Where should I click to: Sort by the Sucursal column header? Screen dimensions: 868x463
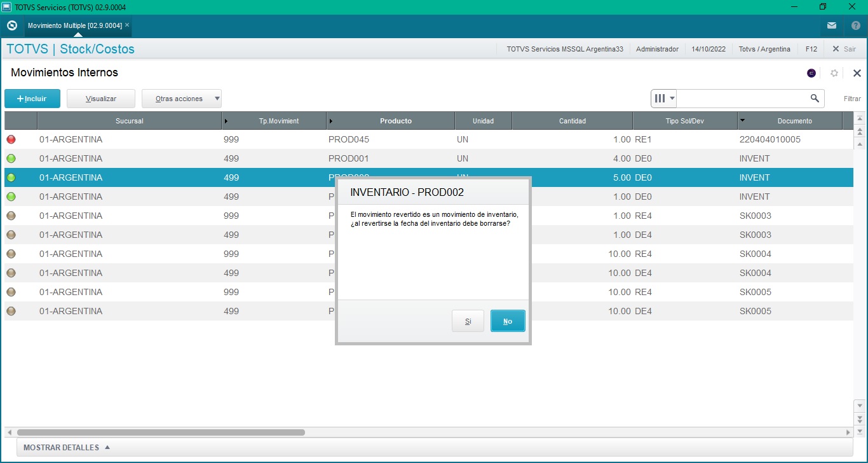click(x=130, y=121)
